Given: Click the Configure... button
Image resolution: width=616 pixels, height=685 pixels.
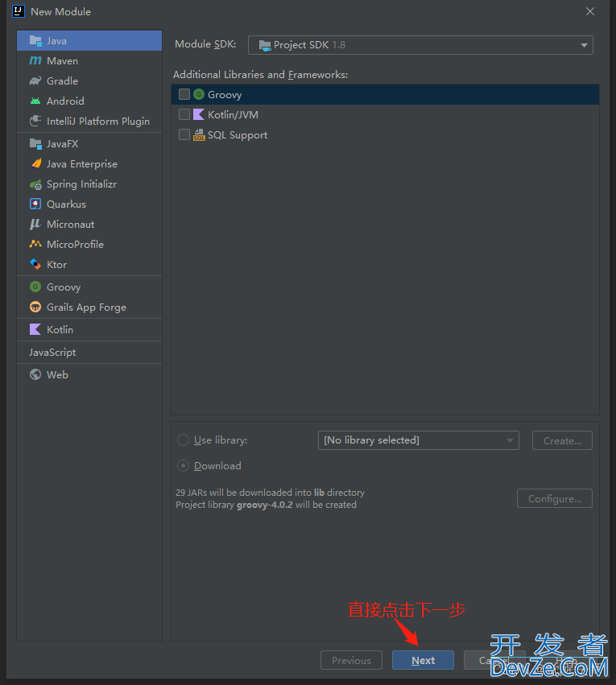Looking at the screenshot, I should (555, 498).
